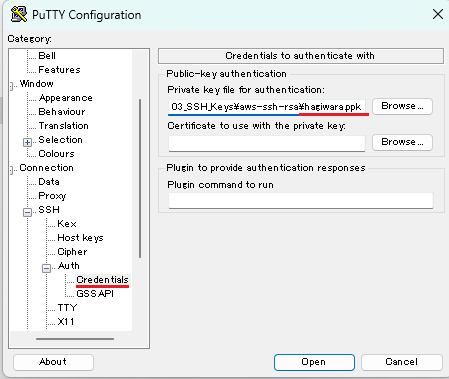Open the GSSAPI settings
The height and width of the screenshot is (379, 449).
pyautogui.click(x=95, y=294)
